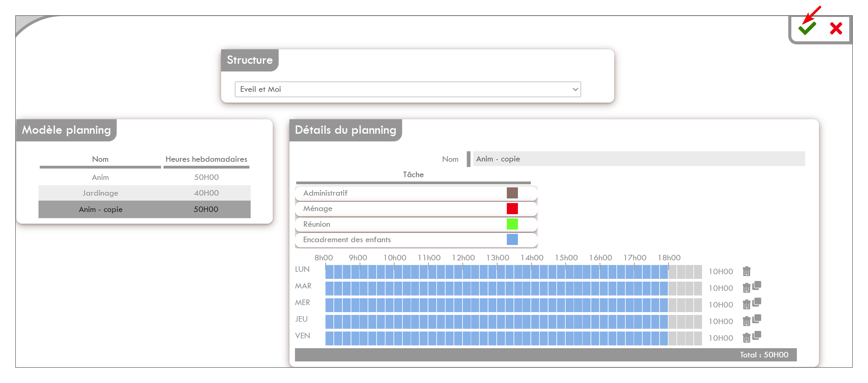Open the Eveil et Moi structure dropdown
Viewport: 868px width, 383px height.
pos(408,89)
